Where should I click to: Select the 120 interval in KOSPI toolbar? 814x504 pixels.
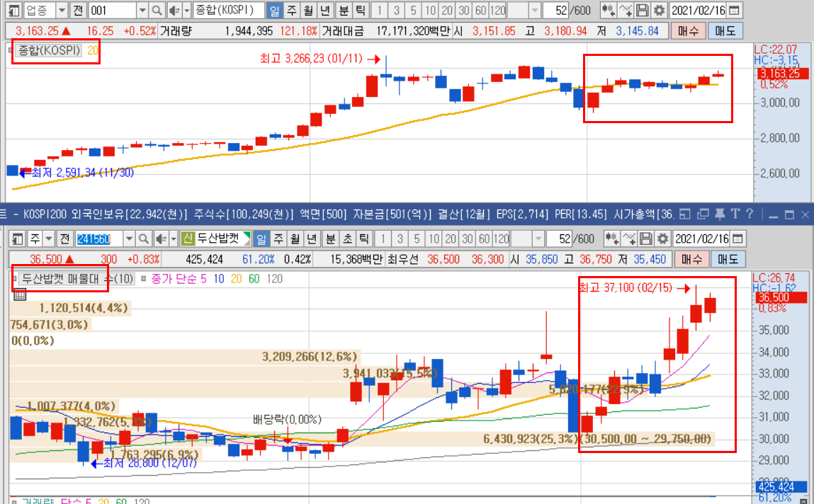click(497, 11)
